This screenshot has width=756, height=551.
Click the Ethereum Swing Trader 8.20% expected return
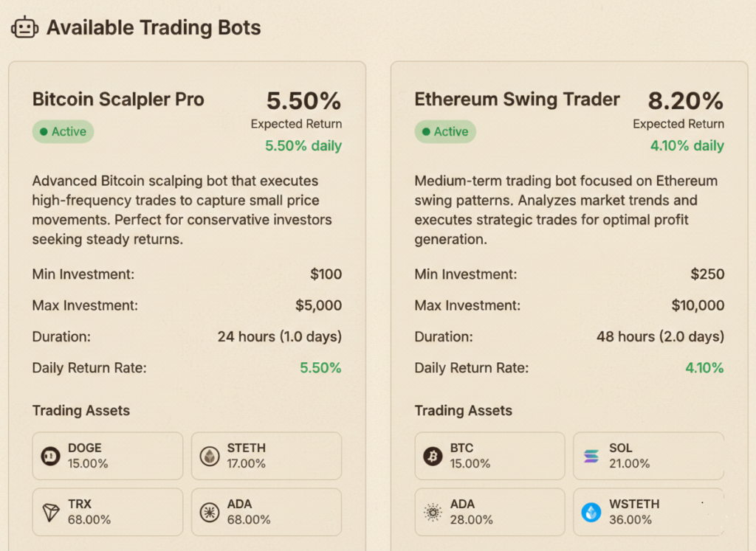click(x=686, y=100)
